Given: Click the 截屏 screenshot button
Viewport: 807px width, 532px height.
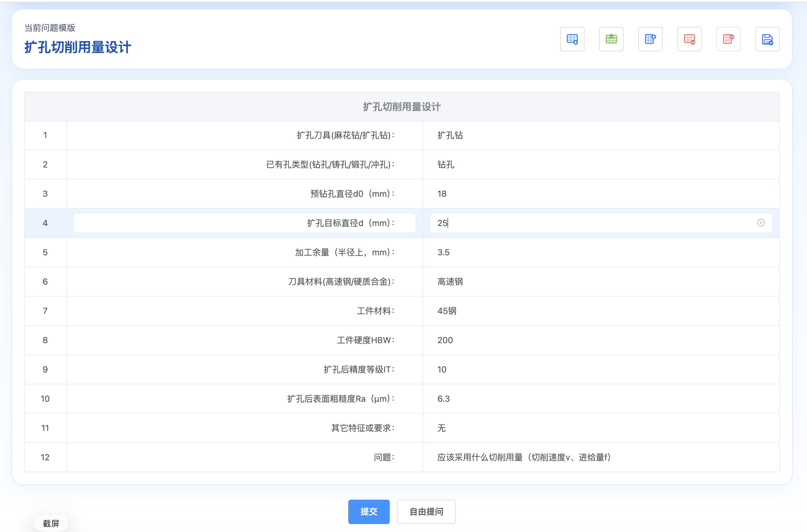Looking at the screenshot, I should 51,523.
